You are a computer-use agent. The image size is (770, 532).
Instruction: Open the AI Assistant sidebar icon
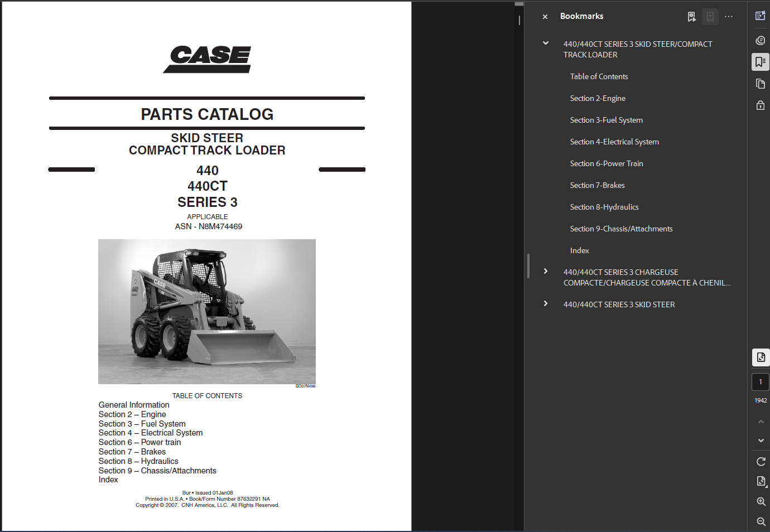click(x=761, y=16)
